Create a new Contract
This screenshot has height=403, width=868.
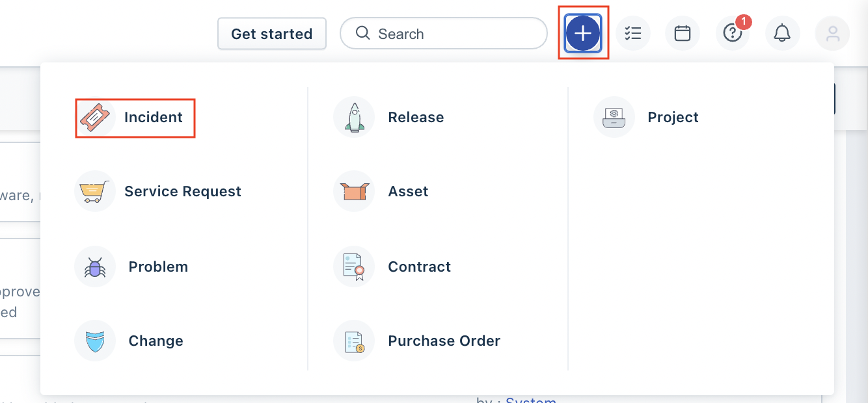point(419,266)
